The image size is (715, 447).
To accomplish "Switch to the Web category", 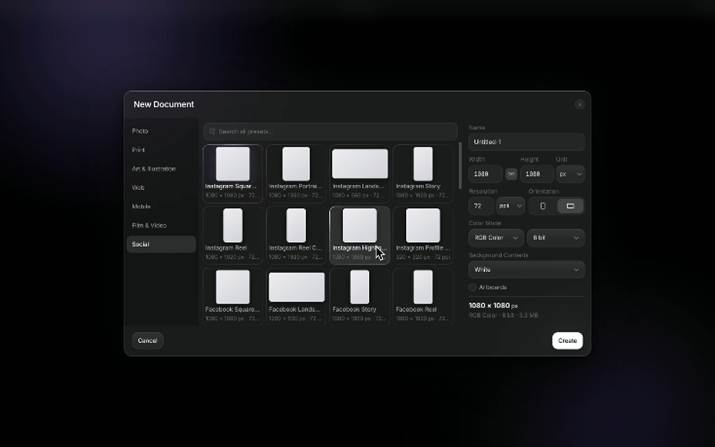I will coord(161,187).
